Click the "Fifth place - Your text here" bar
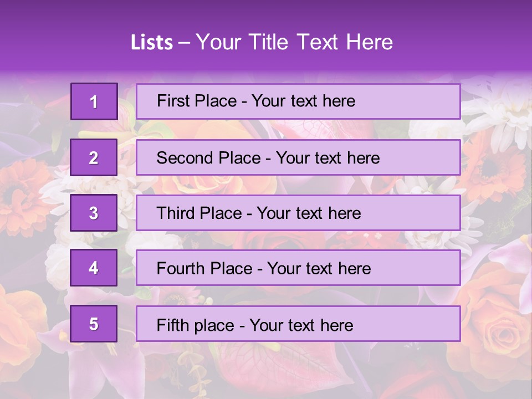This screenshot has height=399, width=532. tap(298, 324)
